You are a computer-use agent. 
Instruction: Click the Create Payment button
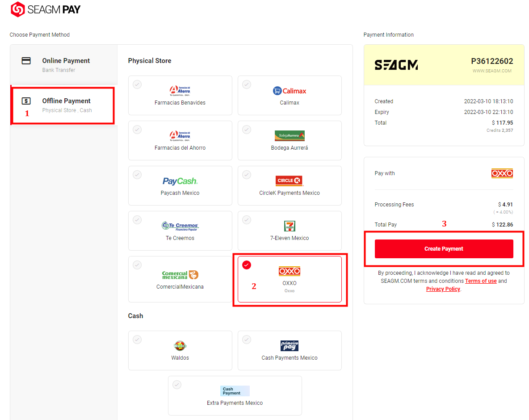(444, 249)
